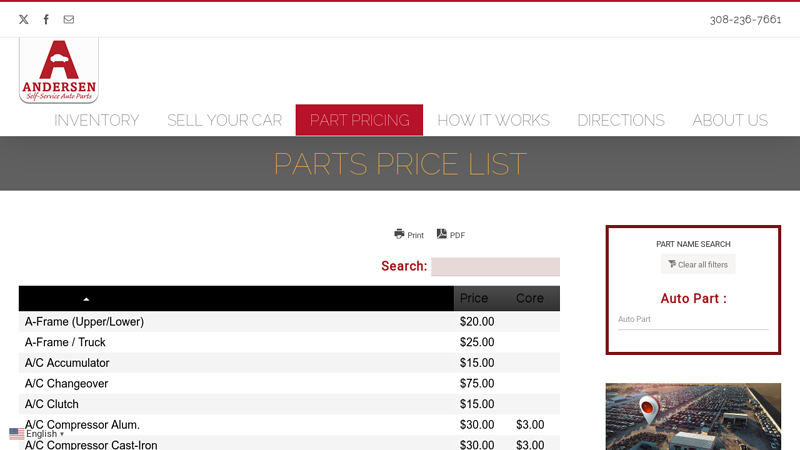Click the Part Name Search label
The image size is (800, 450).
click(x=693, y=244)
